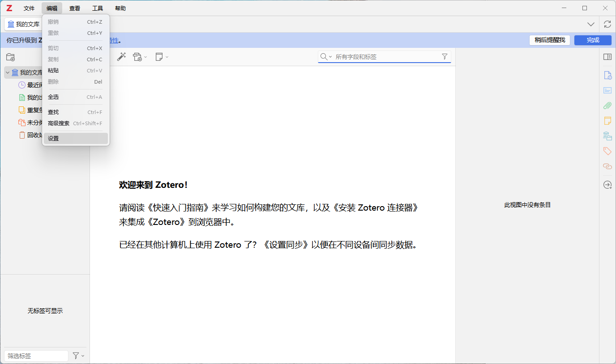The width and height of the screenshot is (616, 364).
Task: Click the add attachment toolbar icon
Action: click(x=137, y=57)
